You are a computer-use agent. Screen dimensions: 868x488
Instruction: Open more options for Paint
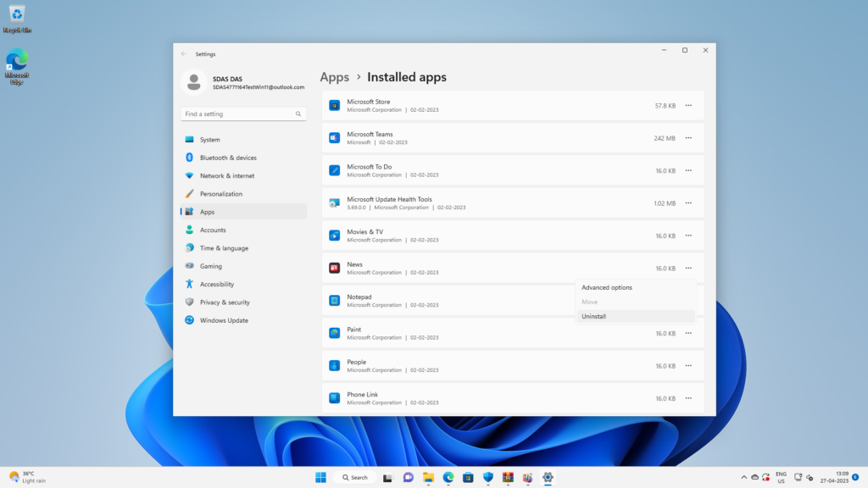click(x=688, y=333)
